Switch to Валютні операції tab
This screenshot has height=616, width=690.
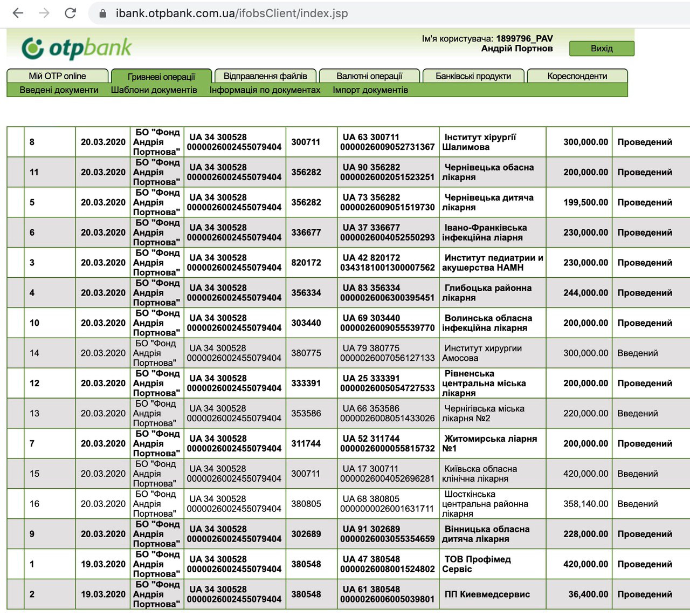click(369, 76)
